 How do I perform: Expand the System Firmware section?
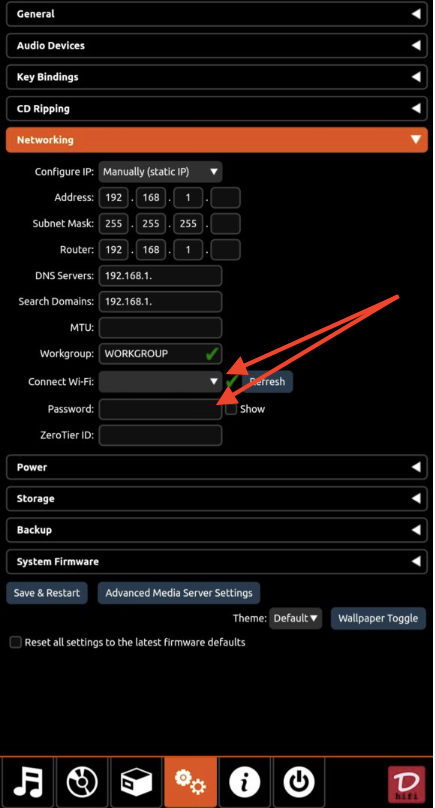point(217,562)
